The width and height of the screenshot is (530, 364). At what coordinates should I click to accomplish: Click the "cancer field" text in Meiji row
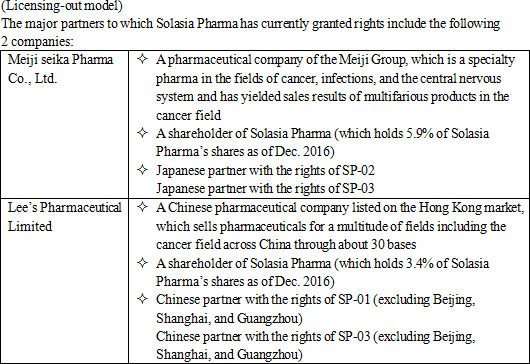tap(188, 115)
